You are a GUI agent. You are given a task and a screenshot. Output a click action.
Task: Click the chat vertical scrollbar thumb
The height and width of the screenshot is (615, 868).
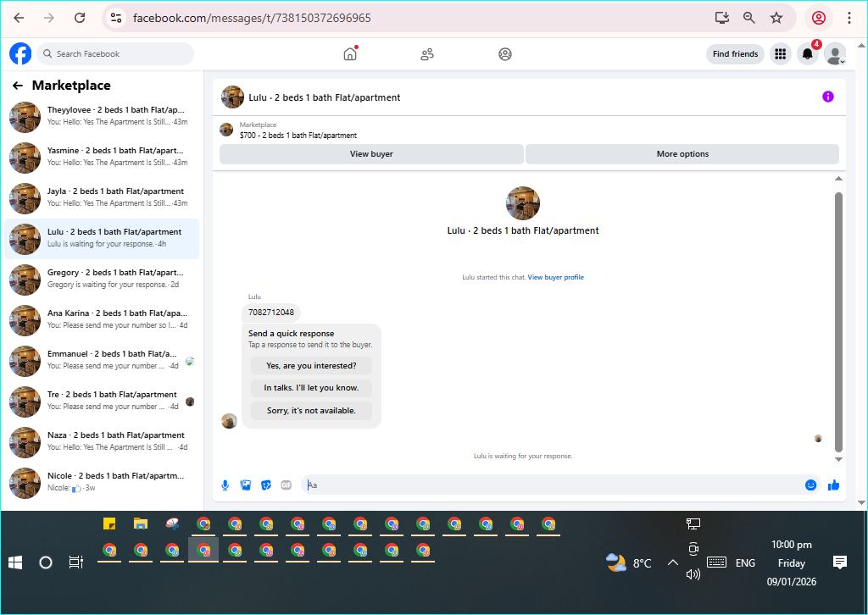(838, 322)
